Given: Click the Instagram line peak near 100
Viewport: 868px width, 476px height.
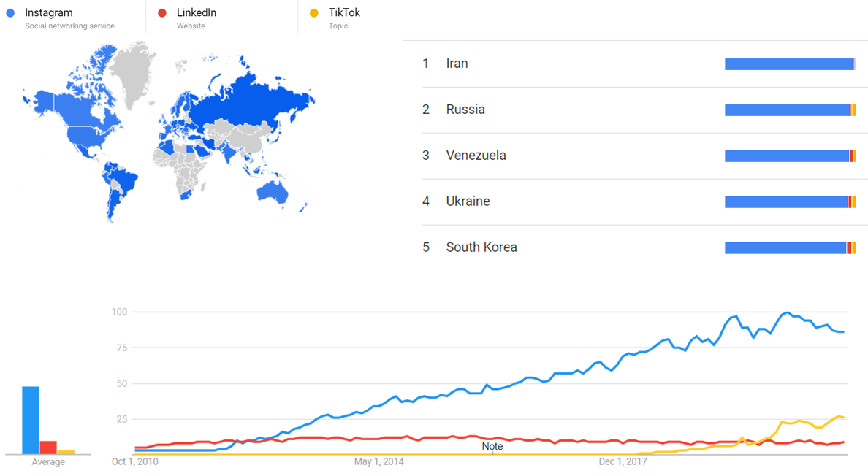Looking at the screenshot, I should (x=787, y=313).
